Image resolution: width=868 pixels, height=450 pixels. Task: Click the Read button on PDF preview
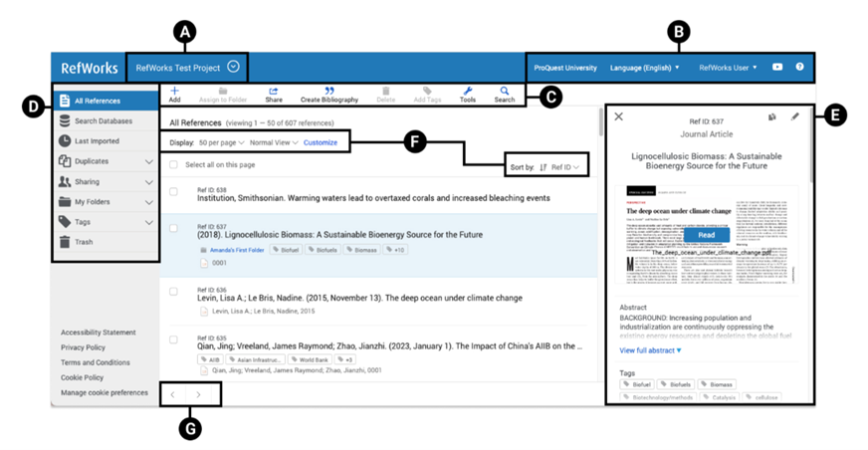707,235
